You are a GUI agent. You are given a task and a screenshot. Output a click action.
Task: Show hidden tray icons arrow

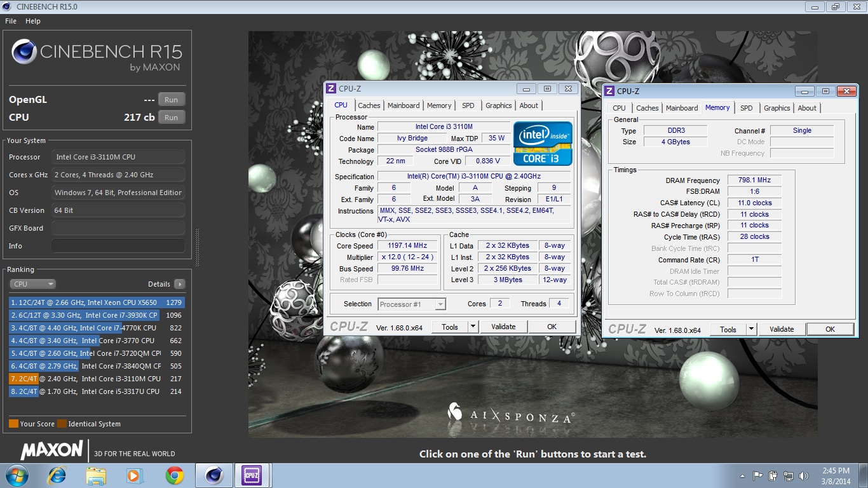pyautogui.click(x=743, y=475)
